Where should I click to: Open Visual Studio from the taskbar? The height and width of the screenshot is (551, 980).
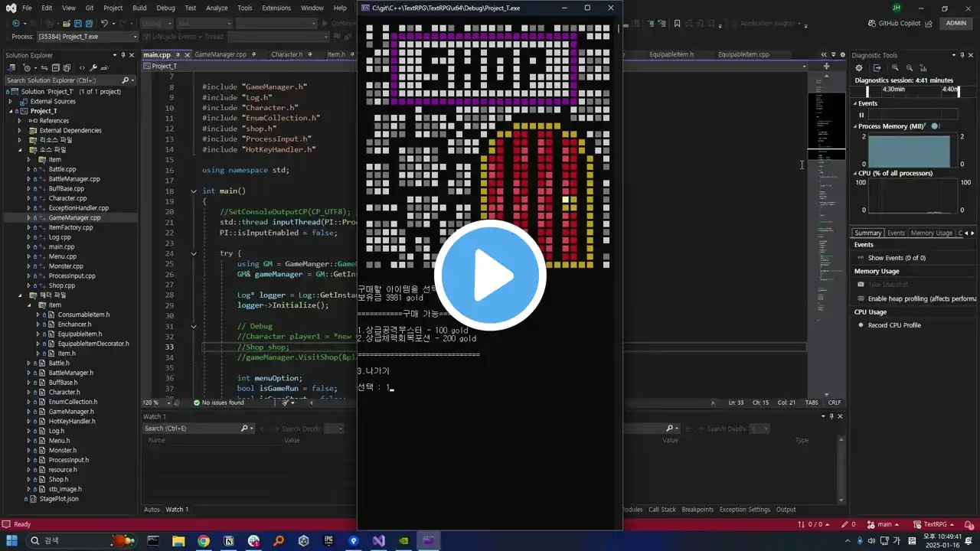click(378, 540)
